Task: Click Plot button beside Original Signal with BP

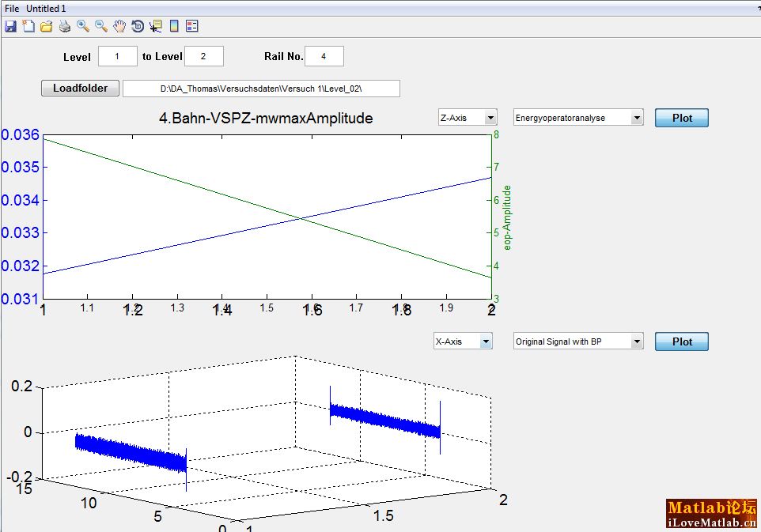Action: [681, 341]
